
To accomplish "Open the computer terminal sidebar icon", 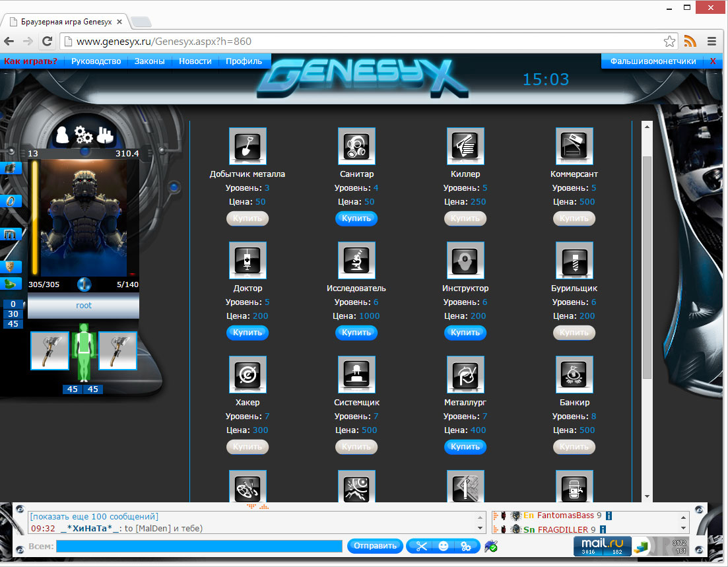I will pyautogui.click(x=11, y=168).
